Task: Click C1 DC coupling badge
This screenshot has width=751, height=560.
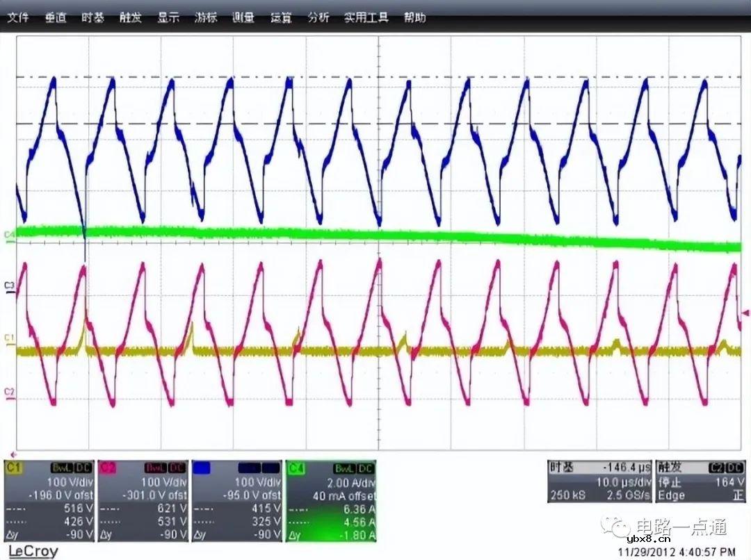Action: pos(85,468)
